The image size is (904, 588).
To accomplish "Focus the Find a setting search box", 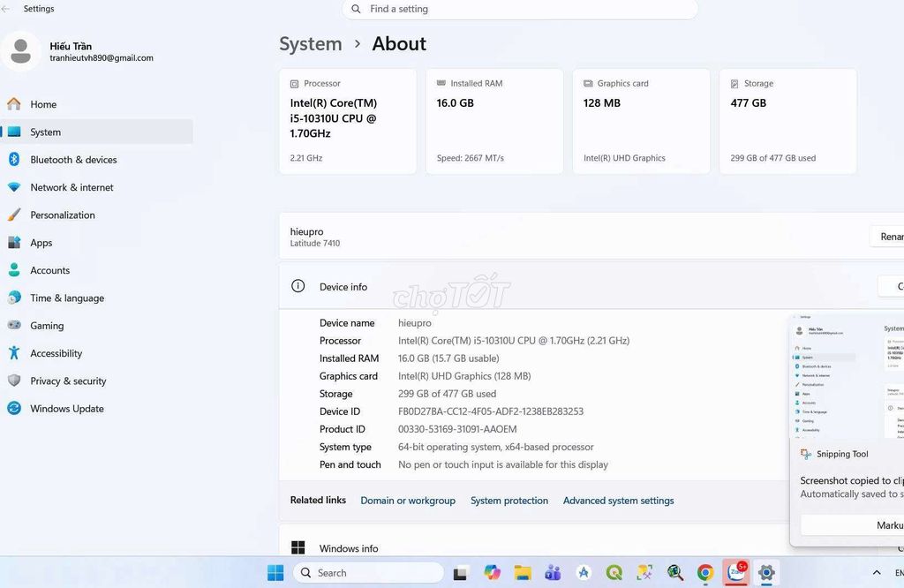I will (x=520, y=9).
